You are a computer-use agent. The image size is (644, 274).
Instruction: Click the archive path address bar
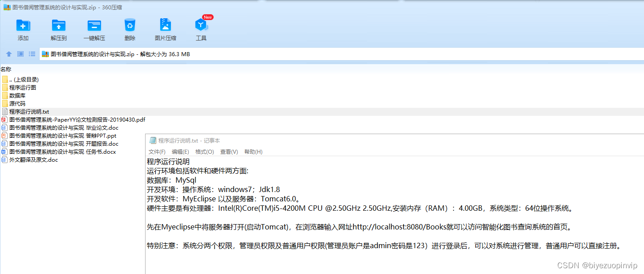341,54
